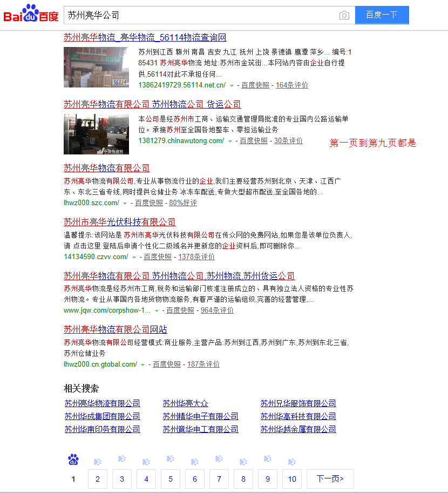Open result titled 苏州亮华物流有限公司
This screenshot has height=493, width=448.
click(106, 168)
